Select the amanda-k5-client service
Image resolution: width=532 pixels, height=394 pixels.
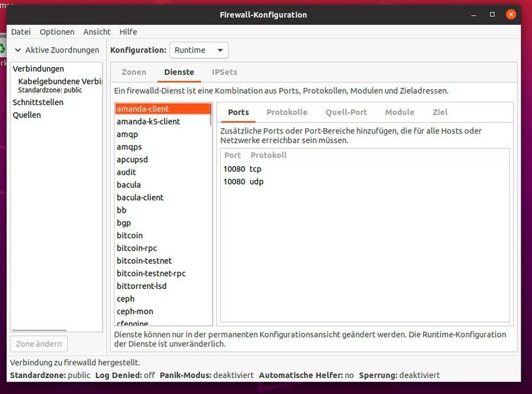coord(162,122)
